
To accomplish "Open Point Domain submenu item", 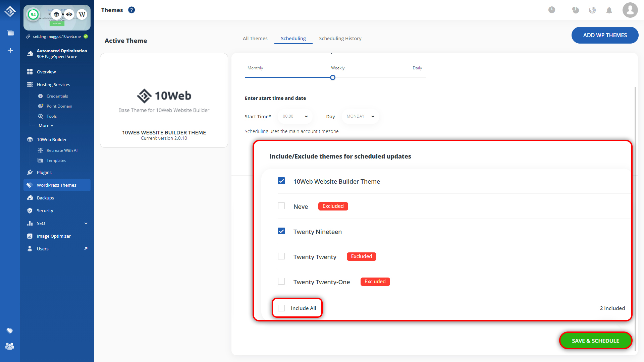I will [59, 106].
